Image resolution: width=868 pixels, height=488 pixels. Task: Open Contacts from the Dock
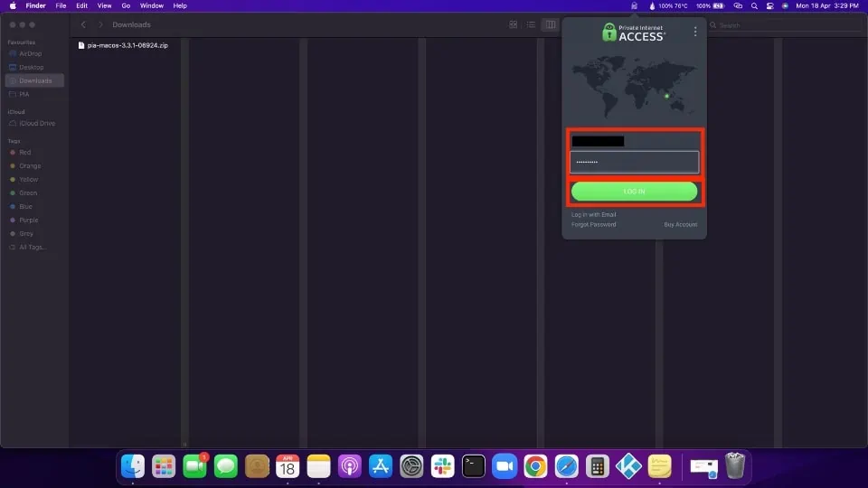click(257, 466)
